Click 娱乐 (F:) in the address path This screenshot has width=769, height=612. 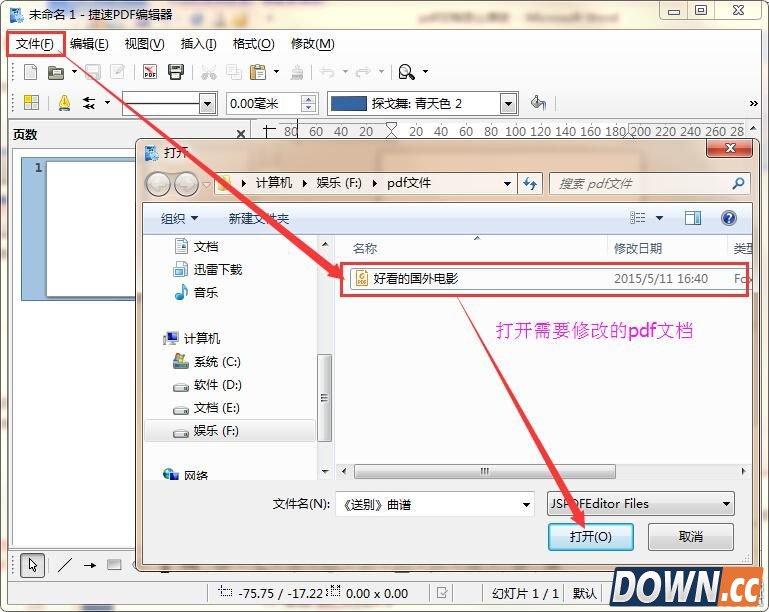(339, 183)
